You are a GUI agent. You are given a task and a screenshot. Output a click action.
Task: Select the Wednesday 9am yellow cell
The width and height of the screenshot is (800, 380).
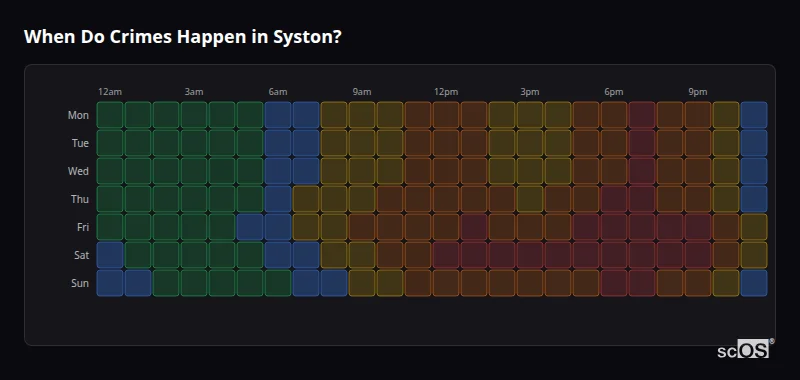362,171
